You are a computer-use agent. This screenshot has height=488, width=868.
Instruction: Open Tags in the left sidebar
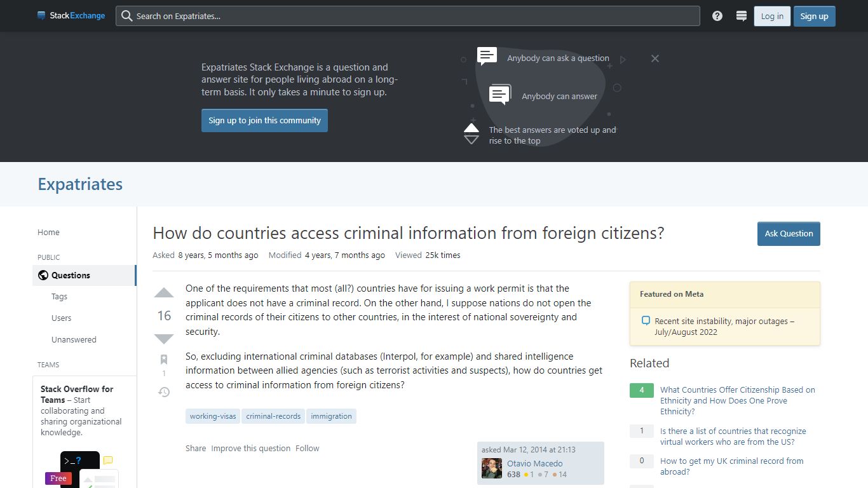coord(59,296)
